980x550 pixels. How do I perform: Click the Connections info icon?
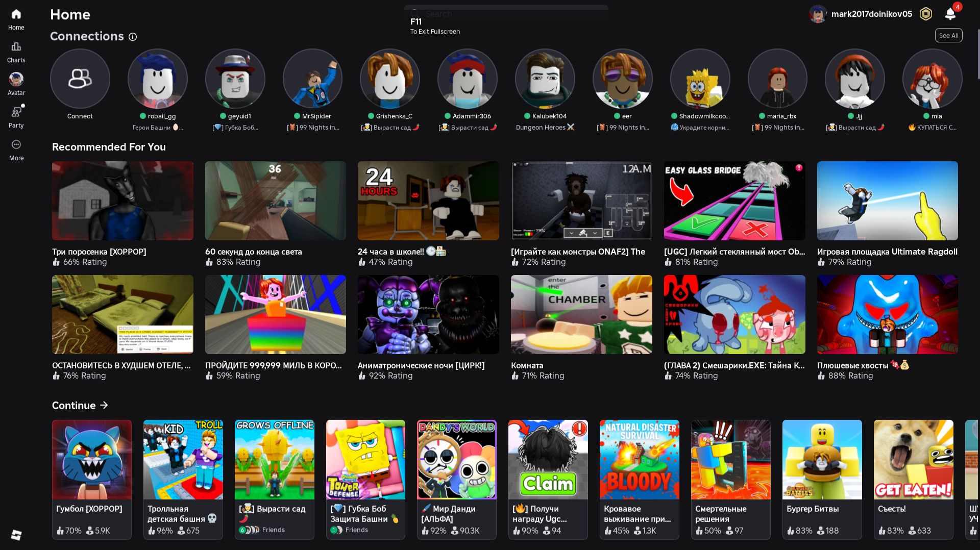click(x=133, y=37)
